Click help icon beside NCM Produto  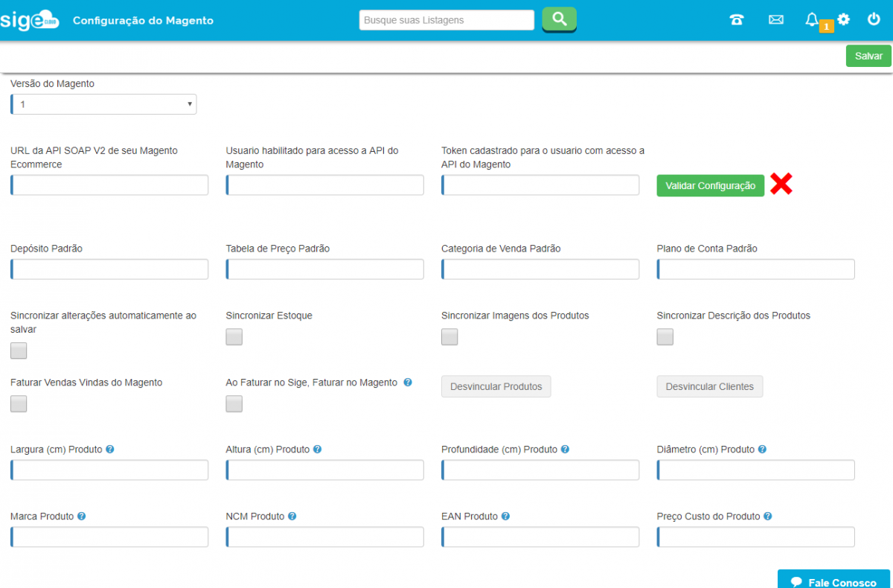click(x=292, y=516)
